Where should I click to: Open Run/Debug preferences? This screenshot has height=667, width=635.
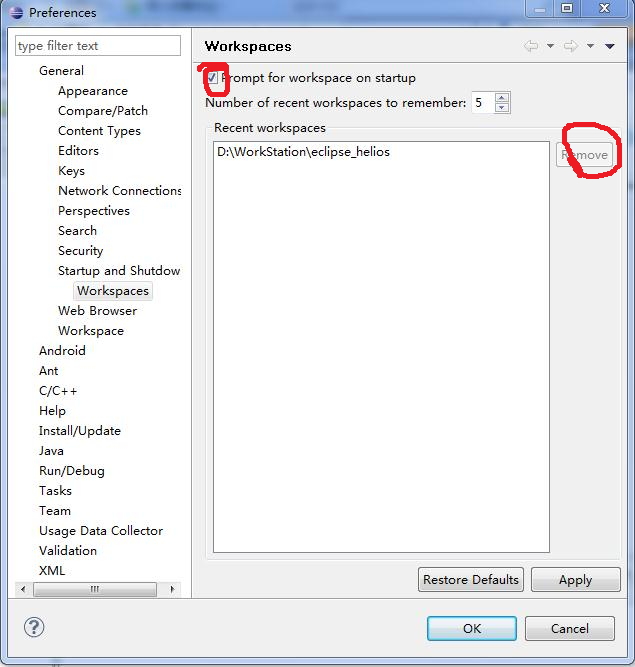coord(71,470)
